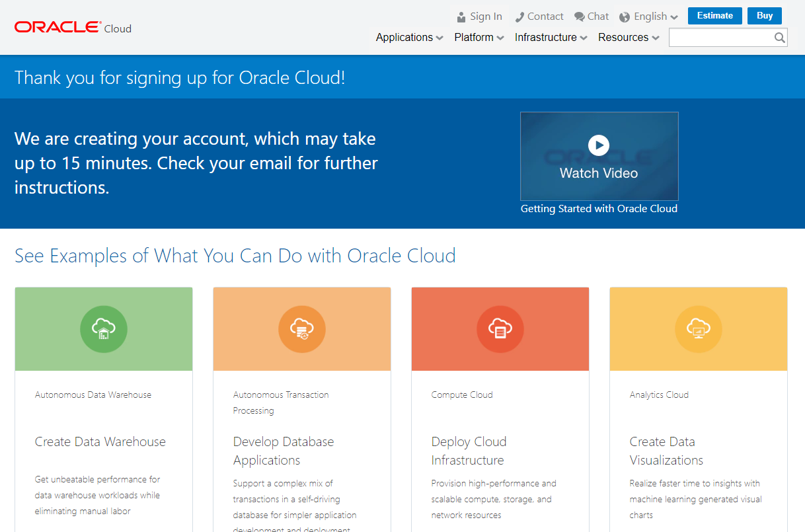
Task: Click the globe language icon
Action: click(625, 17)
